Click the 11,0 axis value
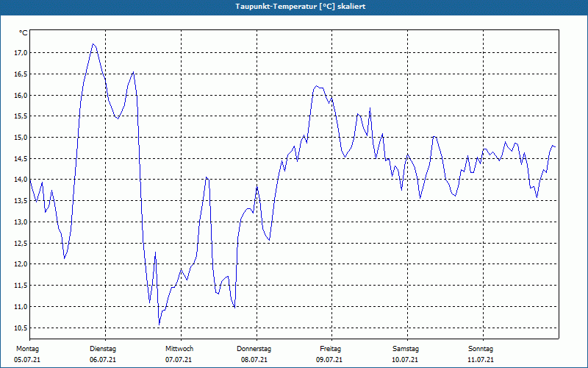 [21, 307]
